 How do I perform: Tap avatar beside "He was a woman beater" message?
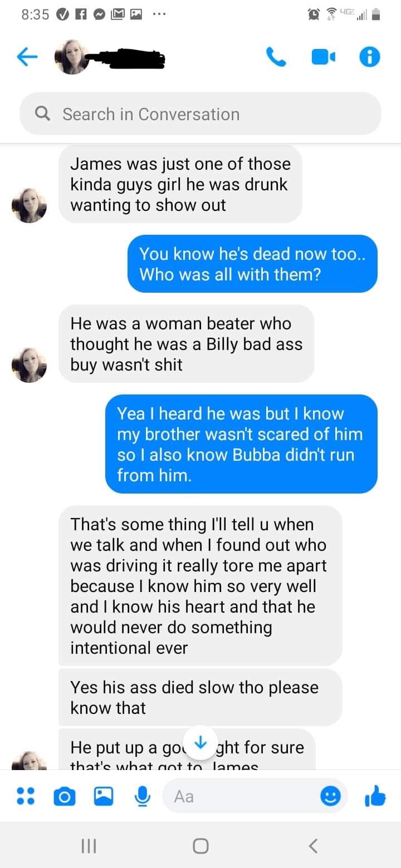click(x=30, y=365)
